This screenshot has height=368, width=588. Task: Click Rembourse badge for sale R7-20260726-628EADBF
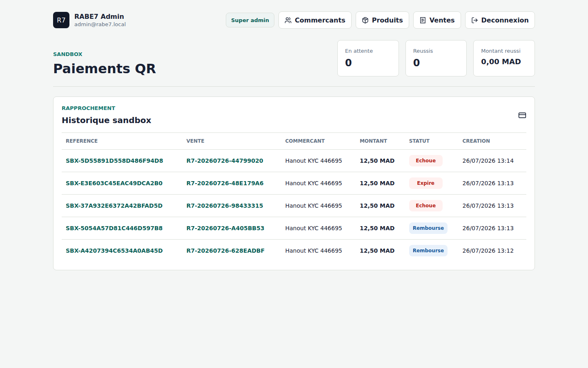click(428, 251)
